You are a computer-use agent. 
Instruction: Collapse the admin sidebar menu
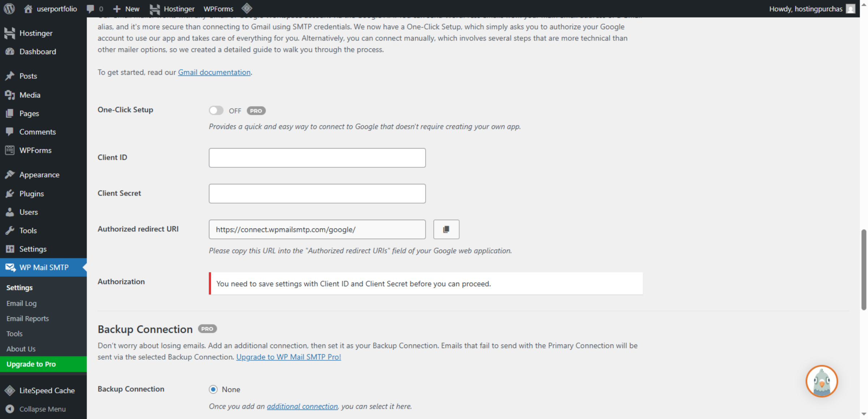tap(42, 409)
